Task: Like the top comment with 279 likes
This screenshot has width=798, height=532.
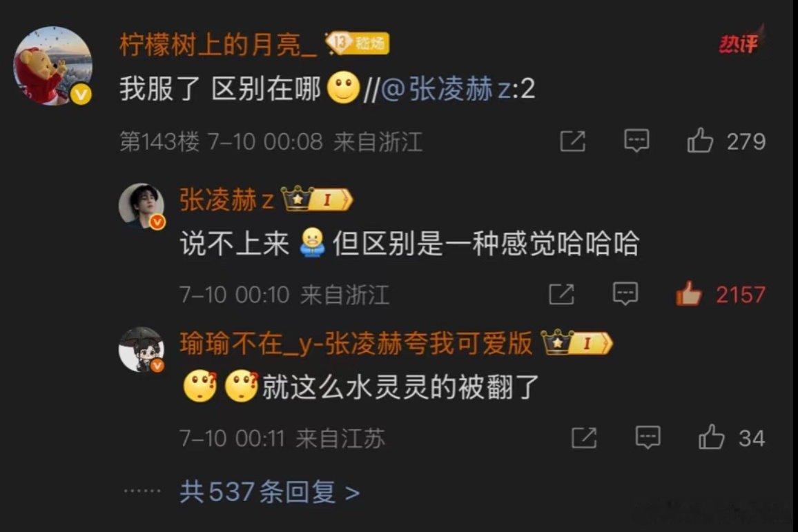Action: coord(700,140)
